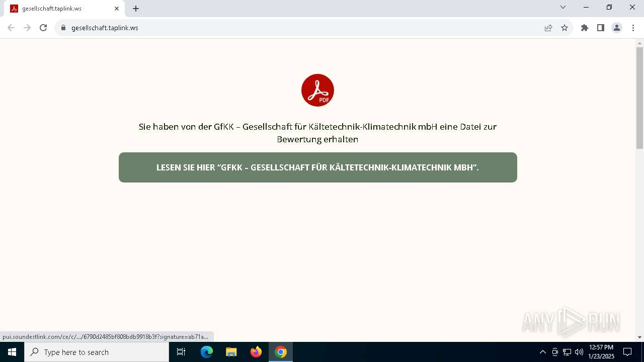Viewport: 644px width, 362px height.
Task: Click the red PDF logo icon
Action: (x=317, y=90)
